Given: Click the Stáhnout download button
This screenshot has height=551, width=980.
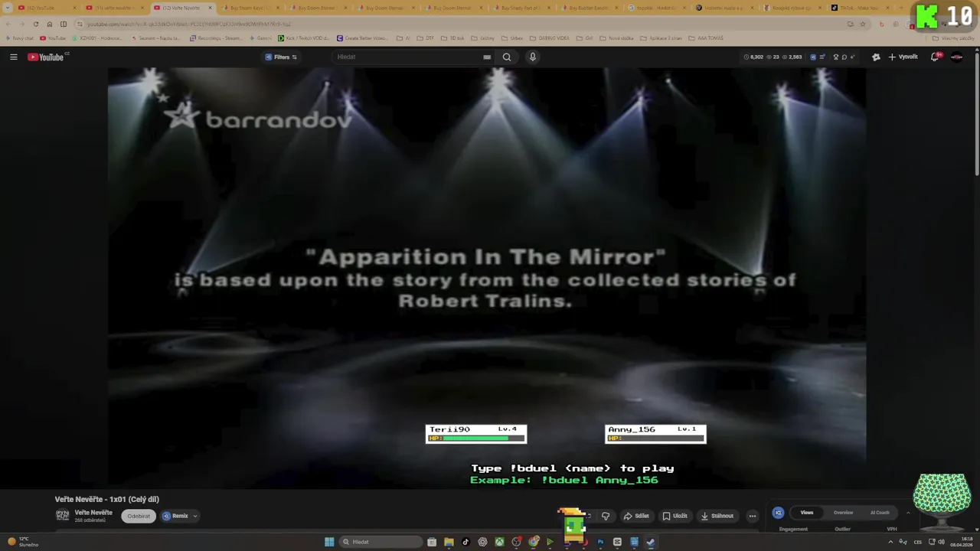Looking at the screenshot, I should click(x=717, y=516).
